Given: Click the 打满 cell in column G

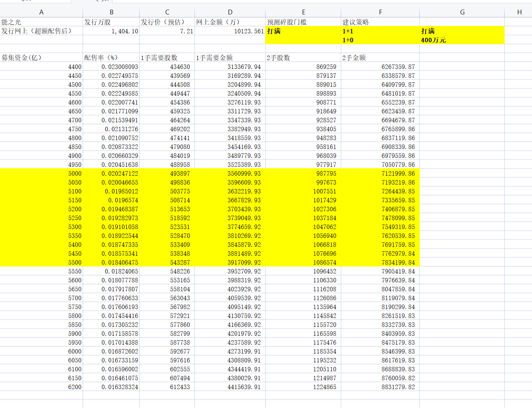Looking at the screenshot, I should click(x=462, y=31).
